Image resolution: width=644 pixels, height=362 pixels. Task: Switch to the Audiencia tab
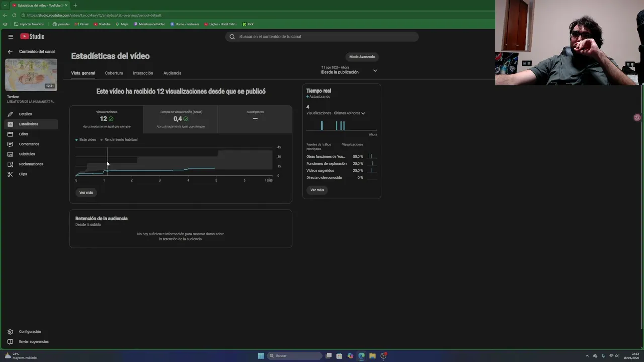[x=172, y=73]
